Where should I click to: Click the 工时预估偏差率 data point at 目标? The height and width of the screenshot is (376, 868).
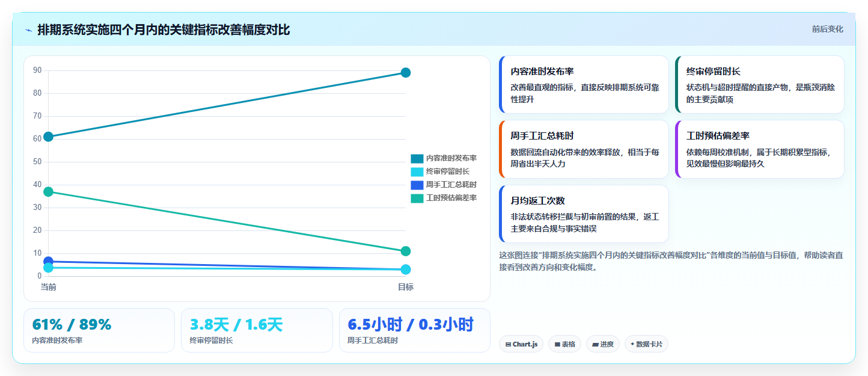coord(405,251)
